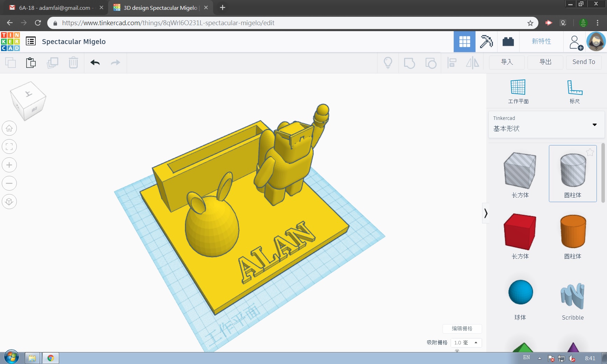Show hidden system tray icons
607x364 pixels.
[x=539, y=358]
